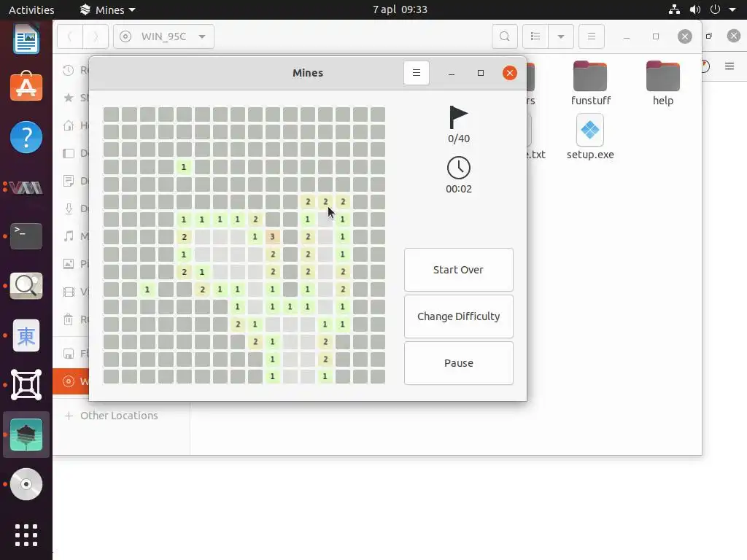Open the funstuff folder
Viewport: 747px width, 560px height.
tap(590, 83)
